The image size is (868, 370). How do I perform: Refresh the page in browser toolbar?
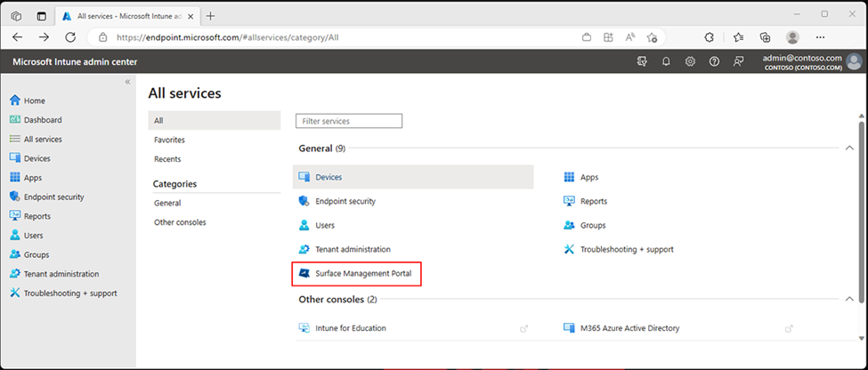click(x=70, y=37)
